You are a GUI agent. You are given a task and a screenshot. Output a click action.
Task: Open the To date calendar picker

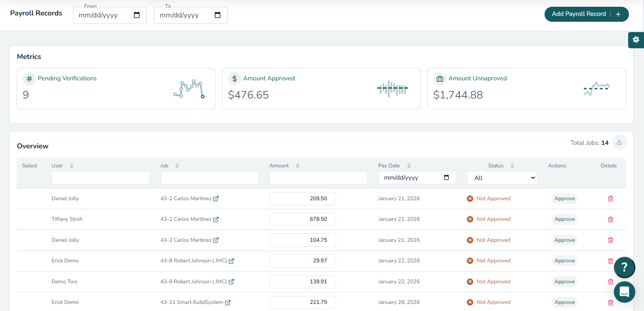coord(218,15)
